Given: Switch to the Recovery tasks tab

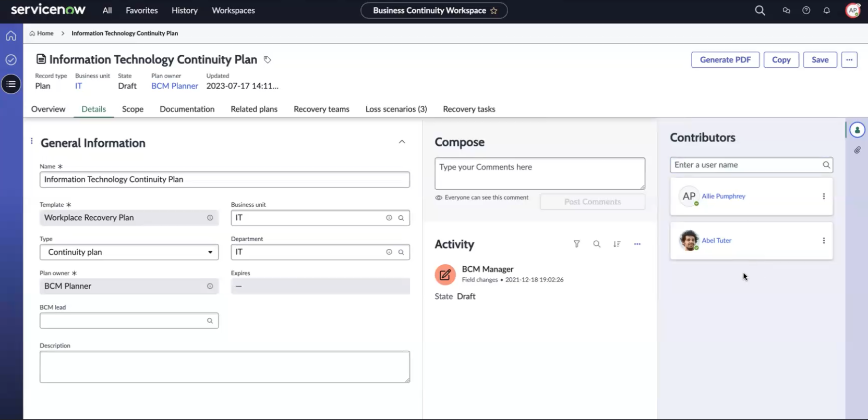Looking at the screenshot, I should pyautogui.click(x=469, y=109).
